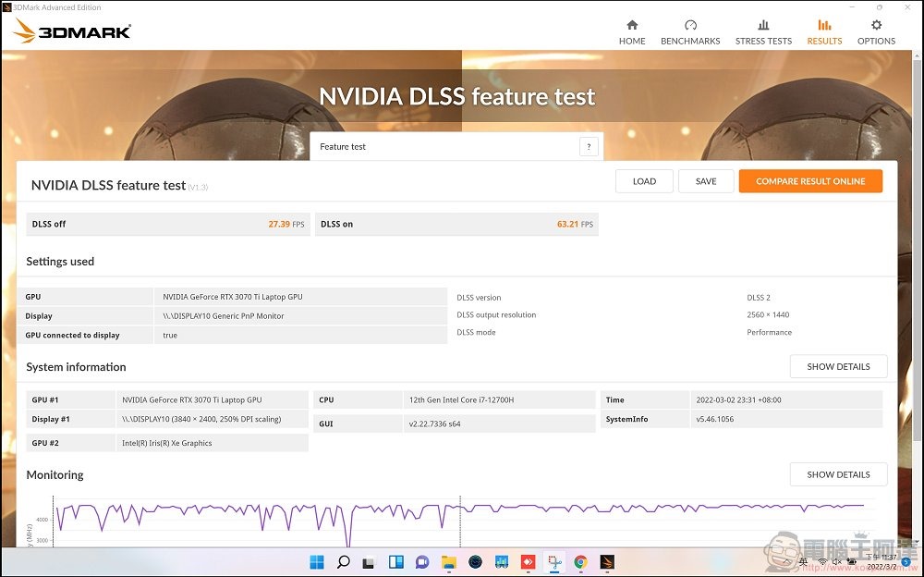Go to the HOME tab

click(632, 32)
